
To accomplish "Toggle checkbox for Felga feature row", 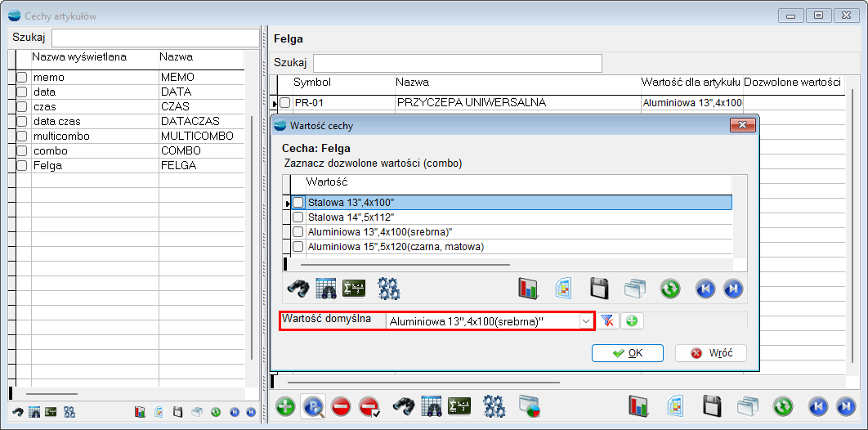I will click(x=22, y=165).
